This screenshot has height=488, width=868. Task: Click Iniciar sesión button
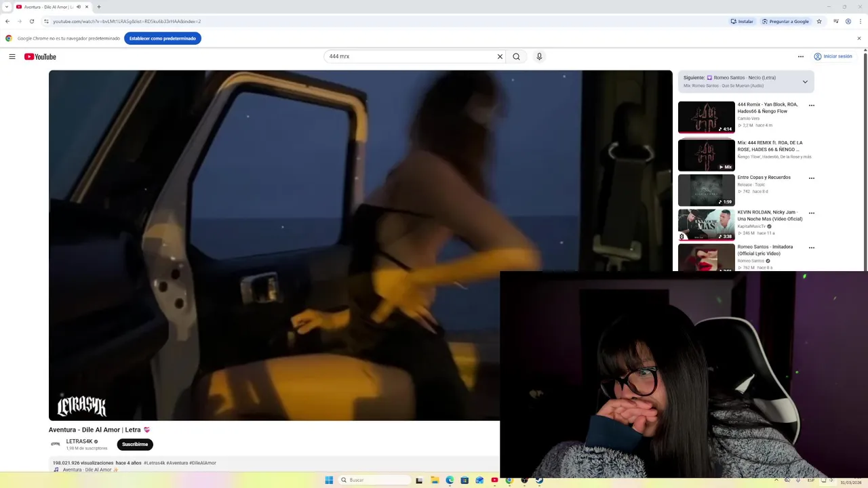(x=835, y=56)
